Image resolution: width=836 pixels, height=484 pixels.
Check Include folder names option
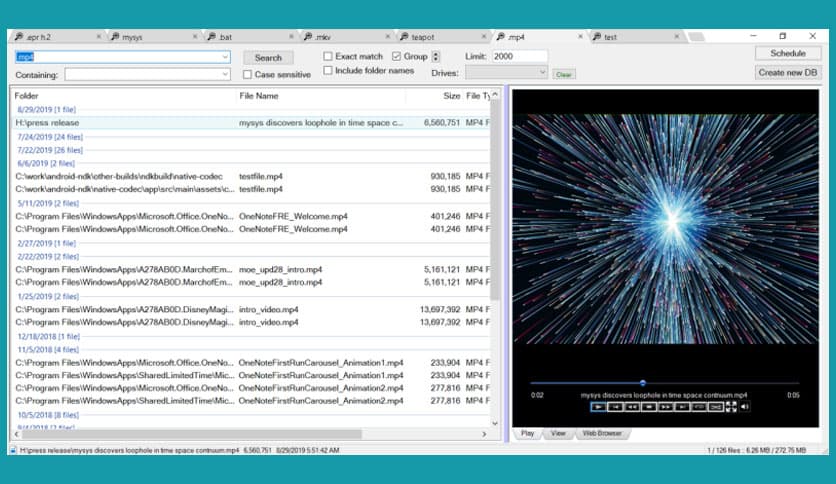pyautogui.click(x=328, y=71)
